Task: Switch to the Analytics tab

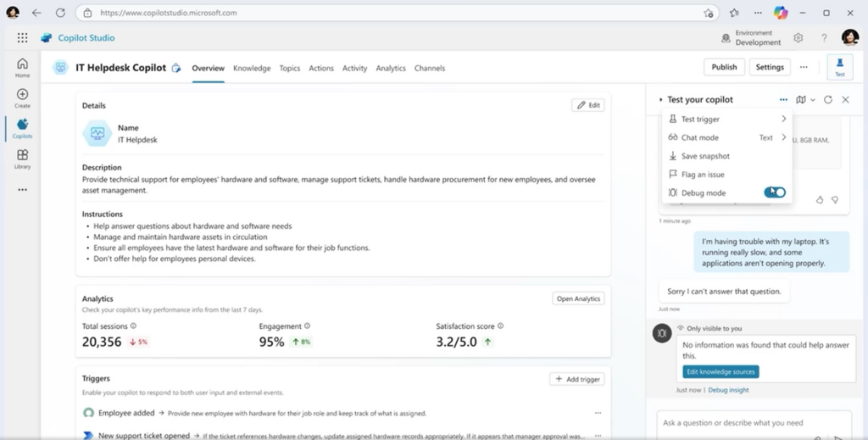Action: coord(391,68)
